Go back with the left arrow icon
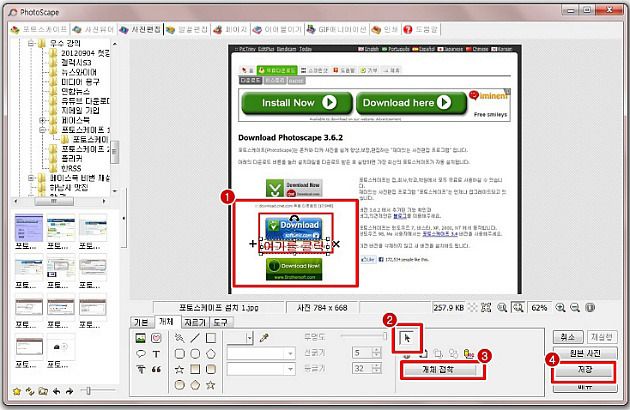This screenshot has height=410, width=630. 56,391
